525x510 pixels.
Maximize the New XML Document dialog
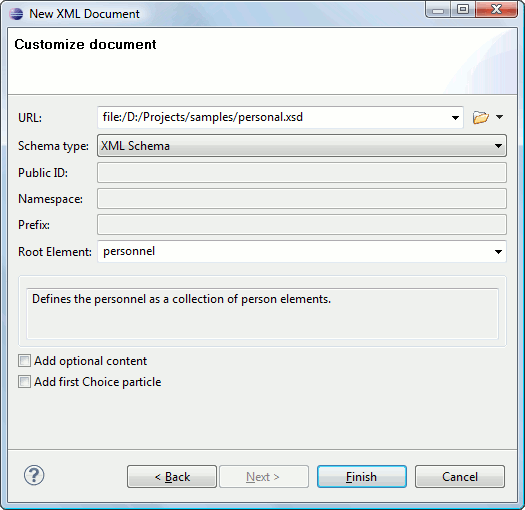(x=463, y=9)
